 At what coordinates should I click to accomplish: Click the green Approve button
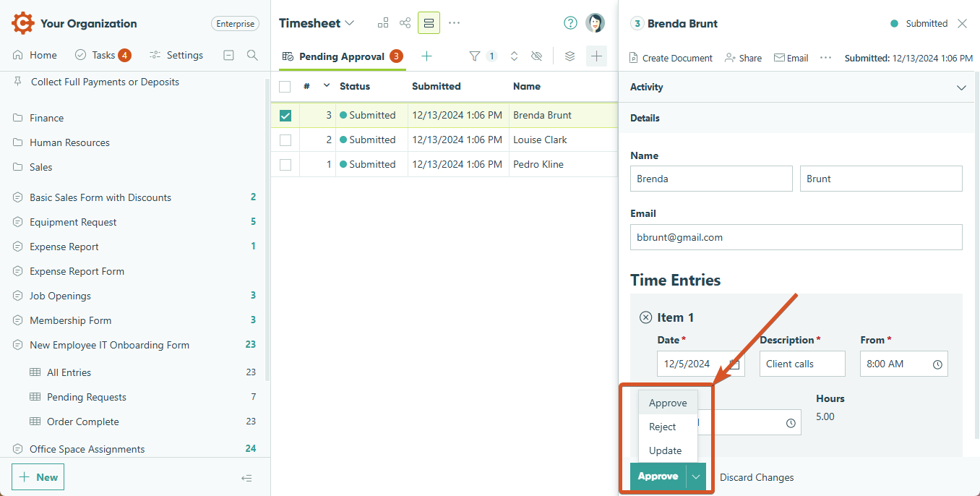(658, 476)
